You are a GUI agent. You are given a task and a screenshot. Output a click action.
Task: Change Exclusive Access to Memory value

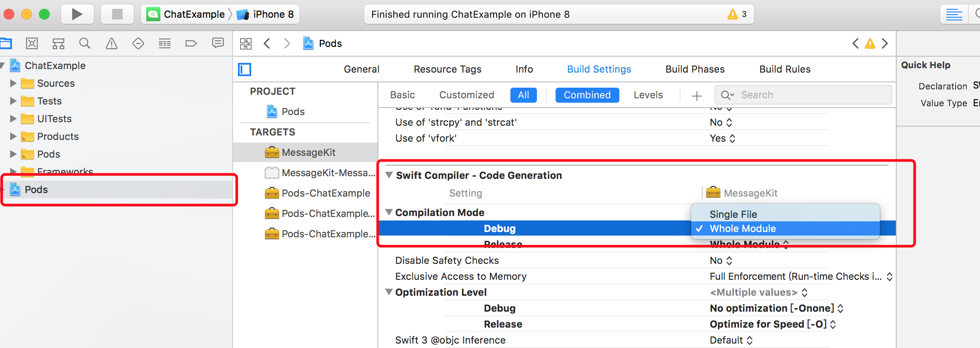(801, 276)
